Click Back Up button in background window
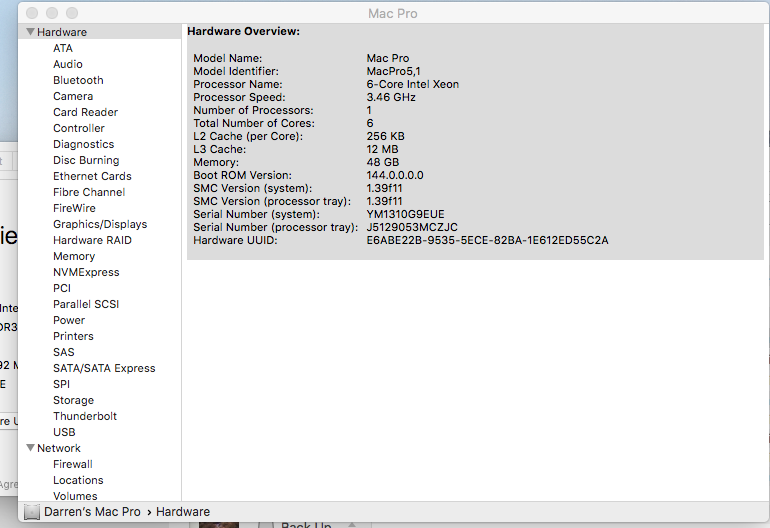770x528 pixels. (305, 525)
